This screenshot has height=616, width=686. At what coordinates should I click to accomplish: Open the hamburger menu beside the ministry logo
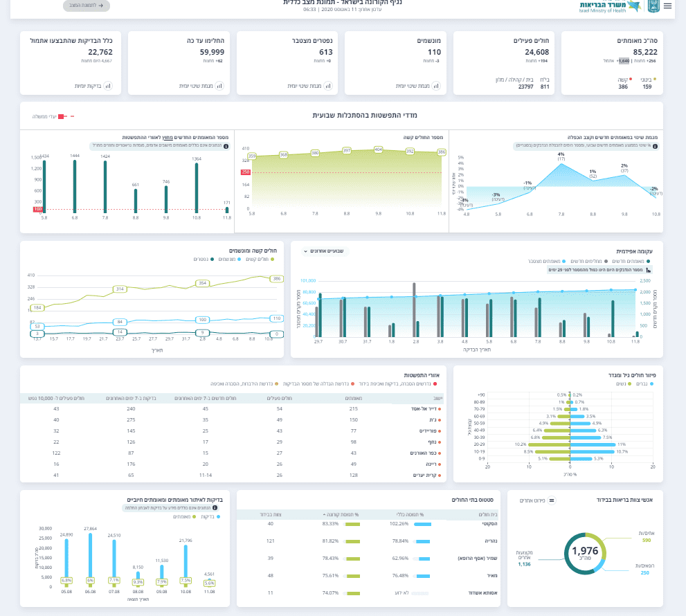667,6
